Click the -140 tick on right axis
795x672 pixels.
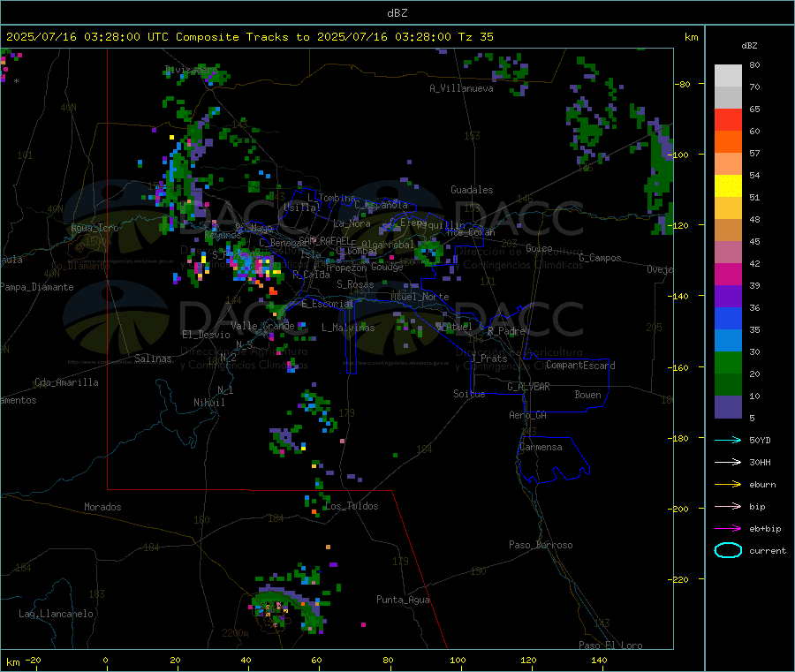click(x=680, y=296)
